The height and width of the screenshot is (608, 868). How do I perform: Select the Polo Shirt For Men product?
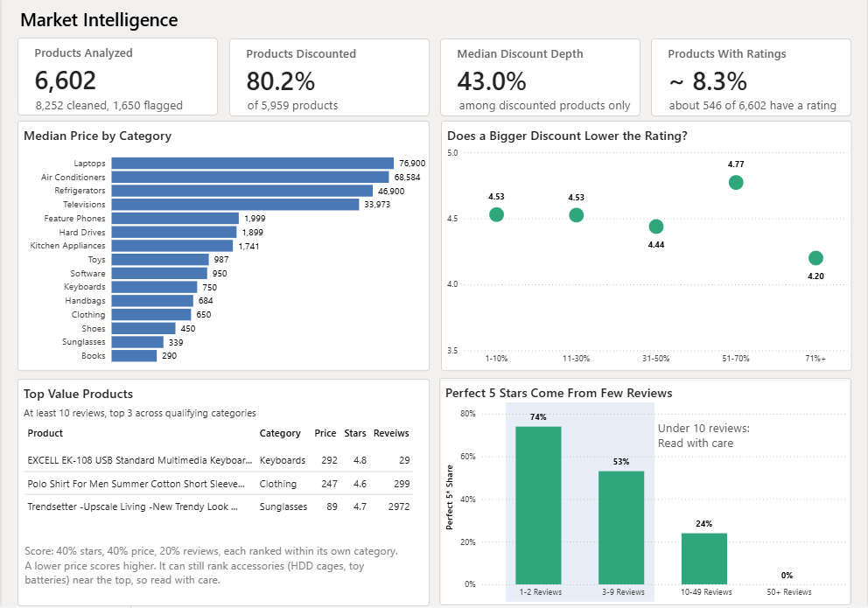136,484
